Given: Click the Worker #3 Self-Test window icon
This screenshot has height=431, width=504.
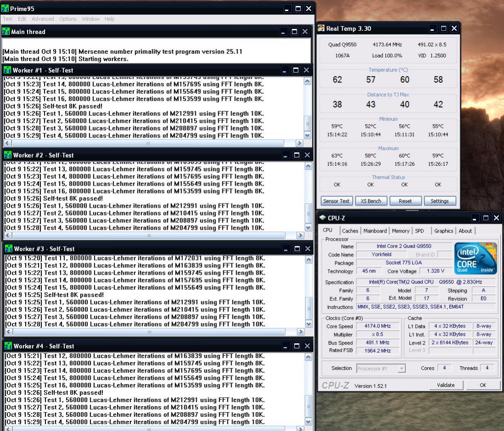Looking at the screenshot, I should 9,249.
